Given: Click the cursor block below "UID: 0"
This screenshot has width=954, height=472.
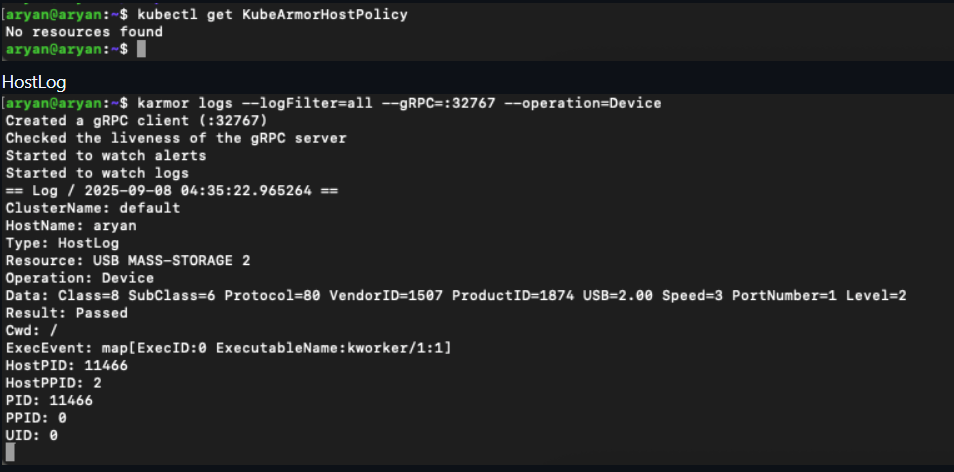Looking at the screenshot, I should (10, 453).
